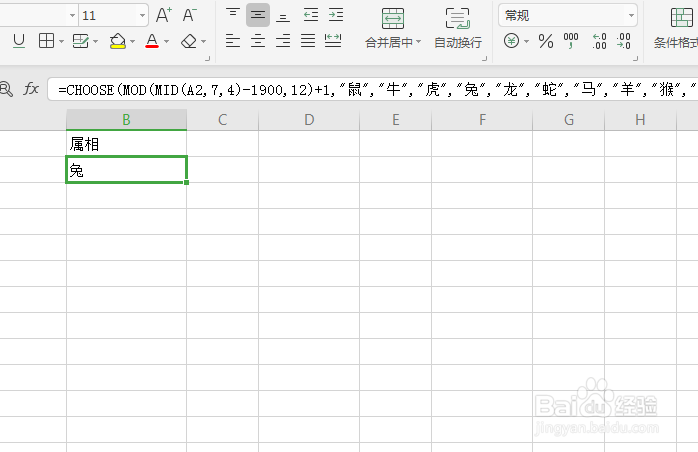Image resolution: width=698 pixels, height=452 pixels.
Task: Open the font size 11 dropdown
Action: coord(142,16)
